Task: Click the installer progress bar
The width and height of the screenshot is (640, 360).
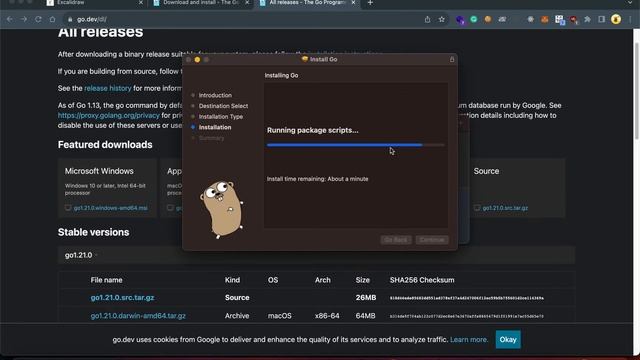Action: point(356,145)
